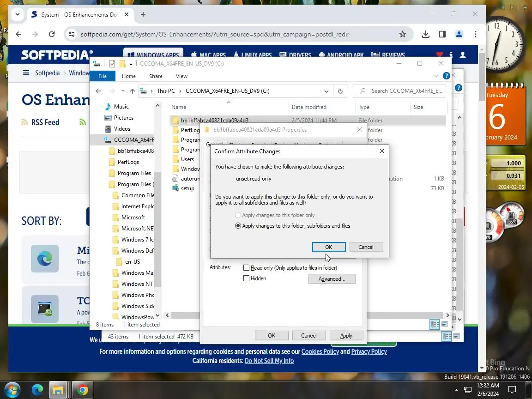Refresh the Explorer folder view
Image resolution: width=532 pixels, height=399 pixels.
point(340,91)
